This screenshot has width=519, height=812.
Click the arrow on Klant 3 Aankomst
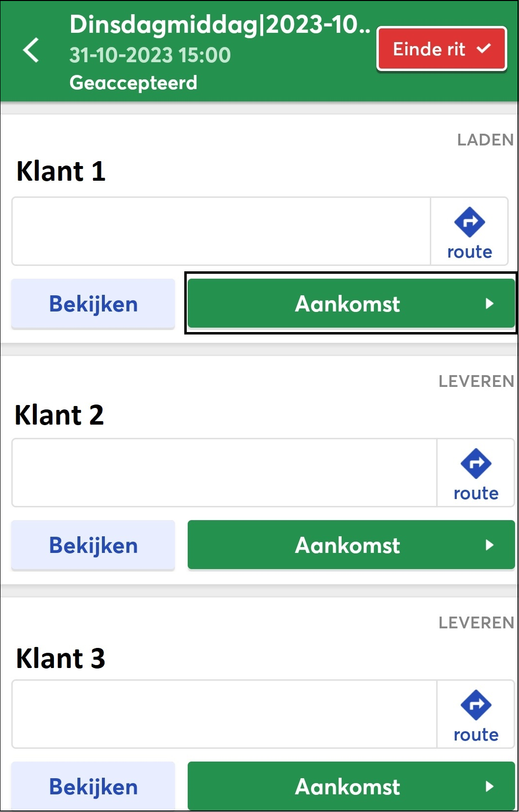489,787
